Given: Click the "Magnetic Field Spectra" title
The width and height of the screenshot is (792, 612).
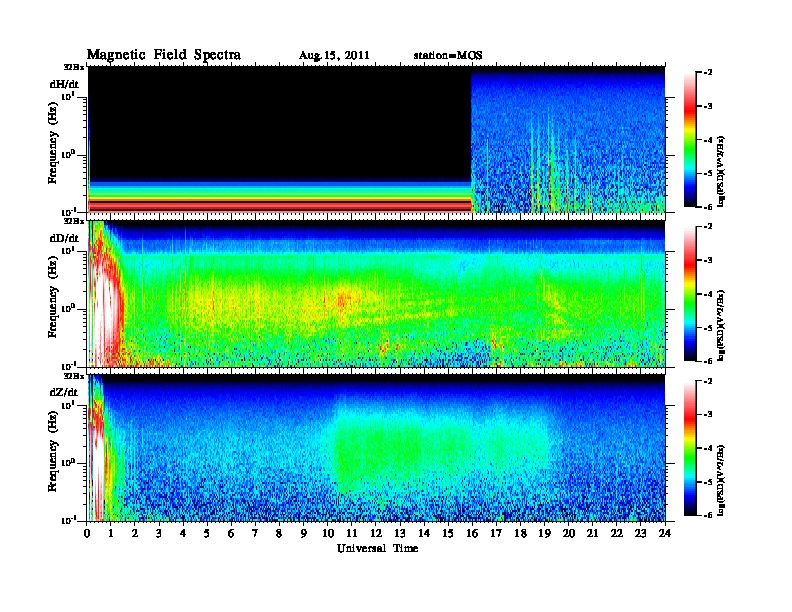Looking at the screenshot, I should pyautogui.click(x=164, y=55).
